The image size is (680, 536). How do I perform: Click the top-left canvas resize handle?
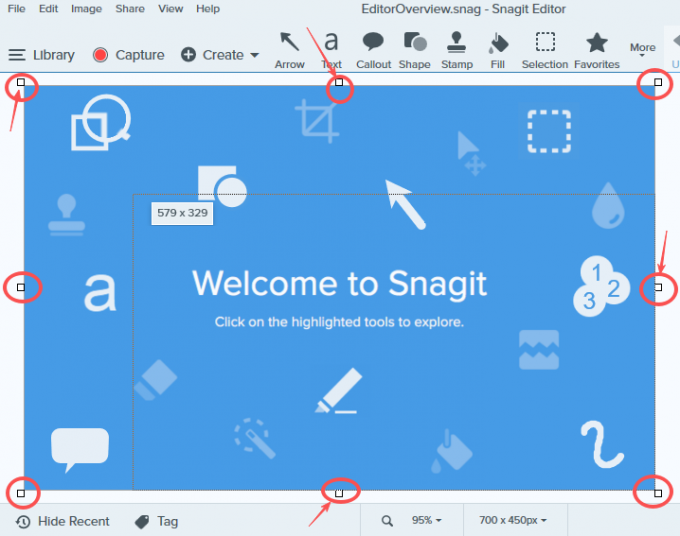21,83
